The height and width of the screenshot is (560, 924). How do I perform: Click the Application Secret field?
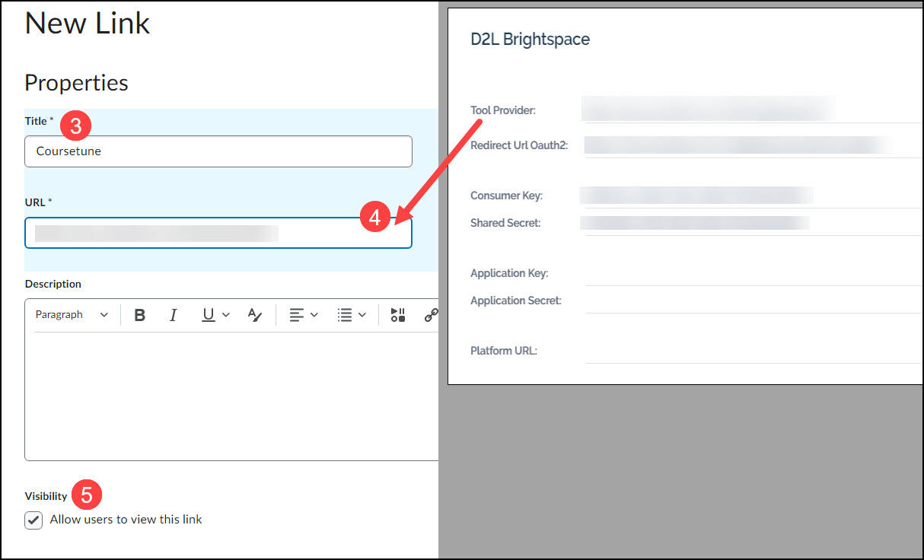tap(754, 300)
